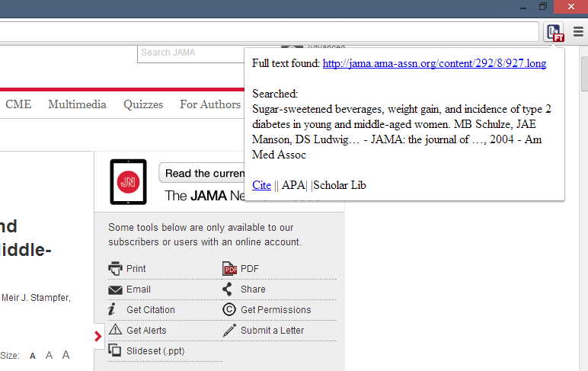This screenshot has height=371, width=588.
Task: Click Read the current issue button
Action: [x=202, y=173]
